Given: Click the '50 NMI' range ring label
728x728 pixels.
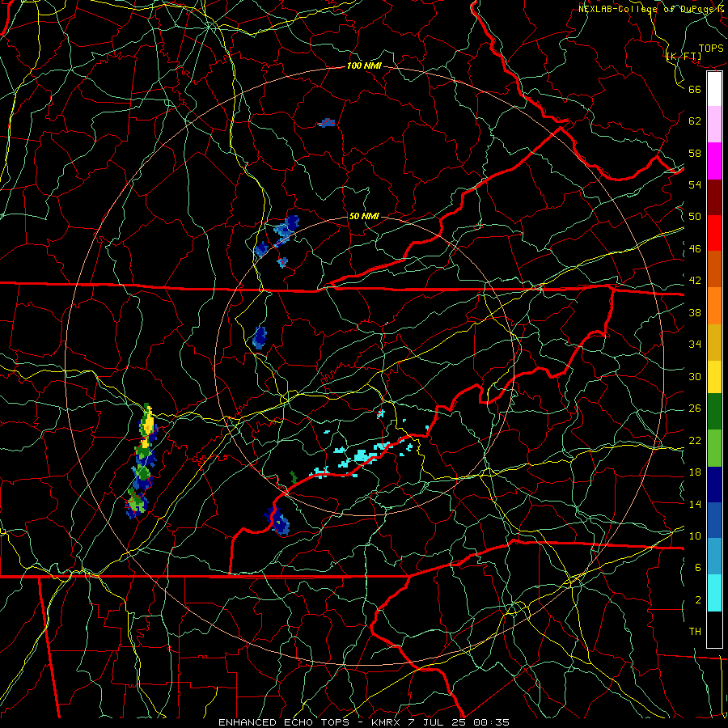Looking at the screenshot, I should [364, 216].
